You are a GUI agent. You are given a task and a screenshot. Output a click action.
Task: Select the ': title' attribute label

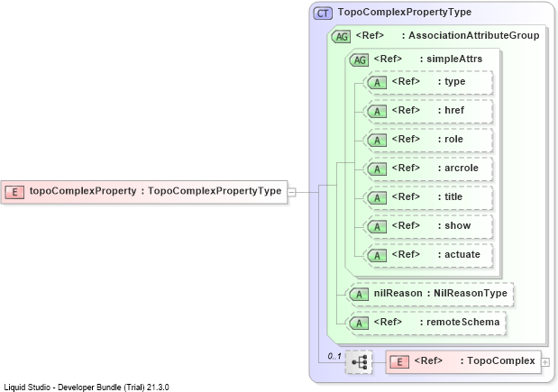tap(450, 196)
